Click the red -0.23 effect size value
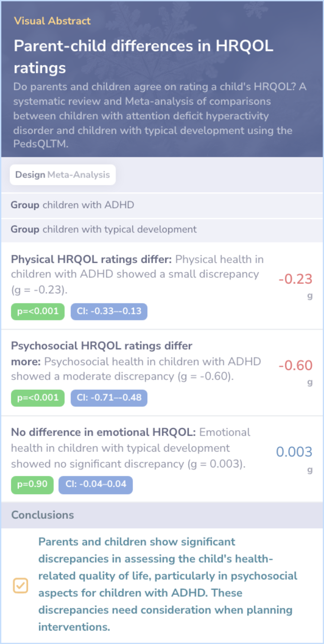 coord(295,279)
